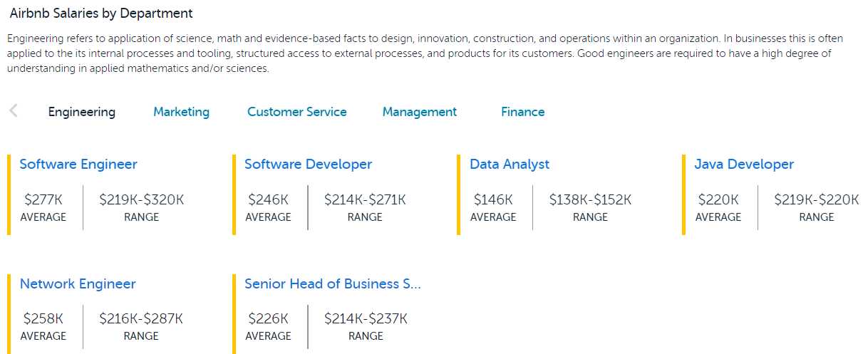Click the $214K-$271K salary range
The height and width of the screenshot is (354, 868).
pos(365,200)
